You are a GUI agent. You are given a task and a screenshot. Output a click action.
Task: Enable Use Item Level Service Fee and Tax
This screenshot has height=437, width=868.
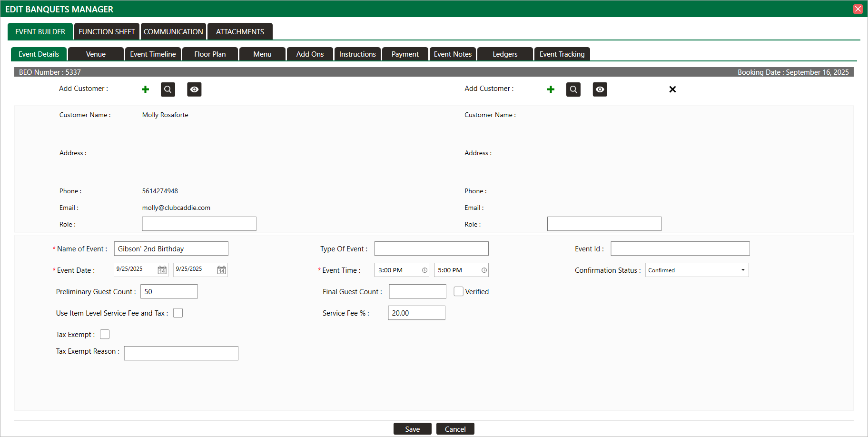tap(178, 313)
